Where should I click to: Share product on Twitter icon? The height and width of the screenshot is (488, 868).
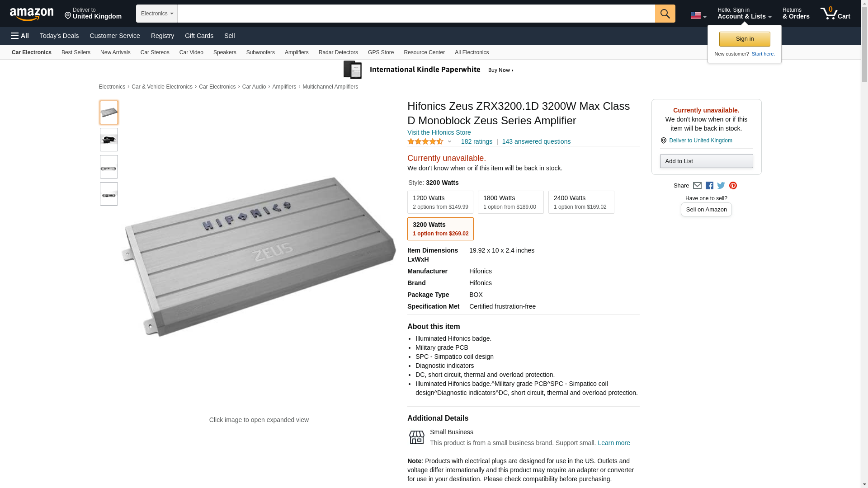pyautogui.click(x=721, y=186)
